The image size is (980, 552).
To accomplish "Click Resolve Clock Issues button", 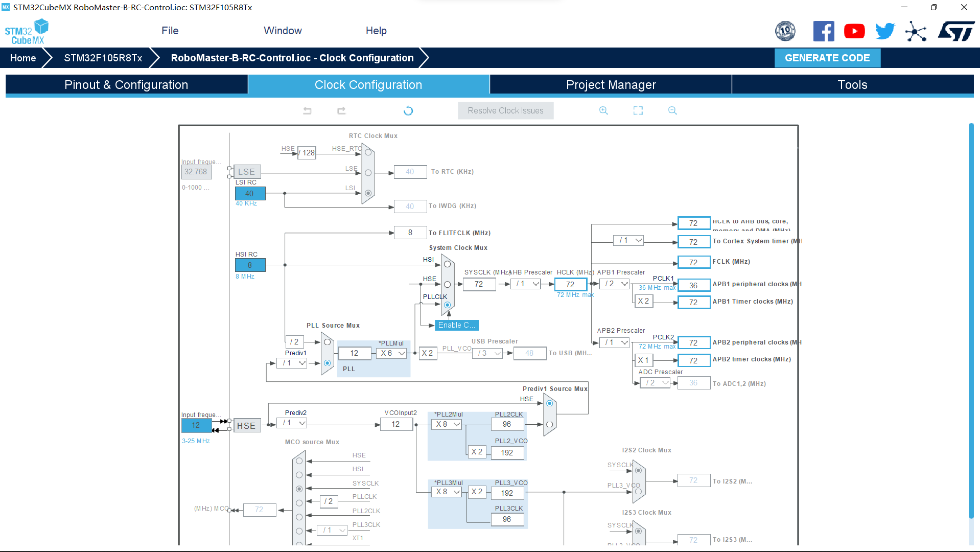I will pos(505,110).
